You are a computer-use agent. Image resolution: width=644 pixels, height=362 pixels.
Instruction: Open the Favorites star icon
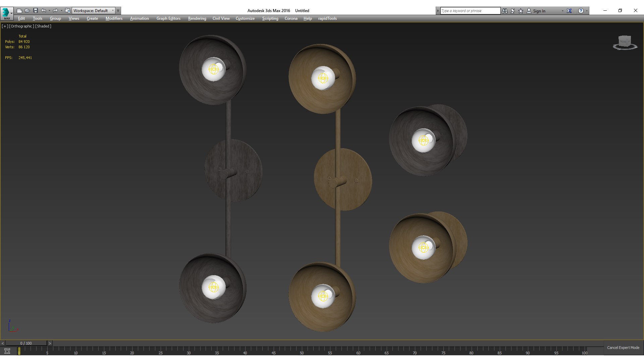pyautogui.click(x=521, y=11)
